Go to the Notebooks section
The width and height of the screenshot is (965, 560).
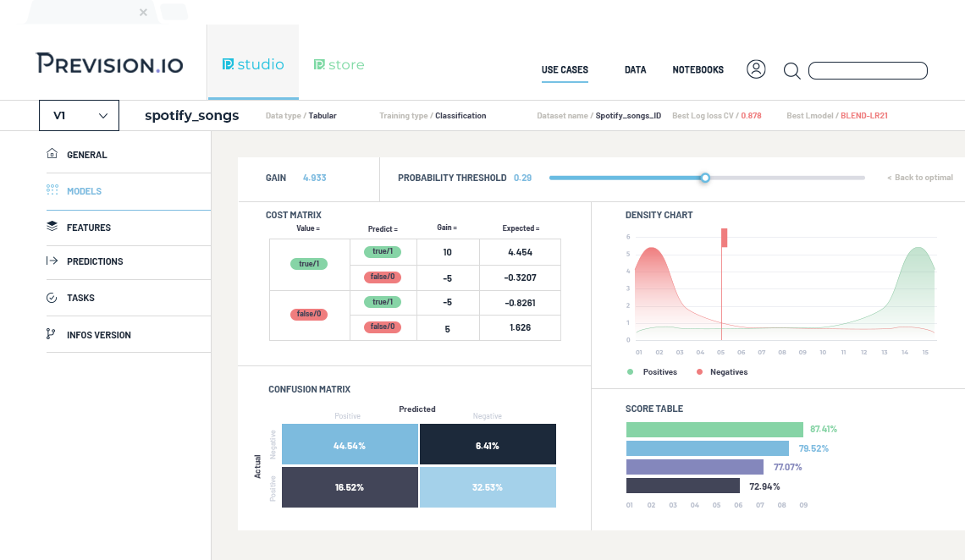point(698,70)
